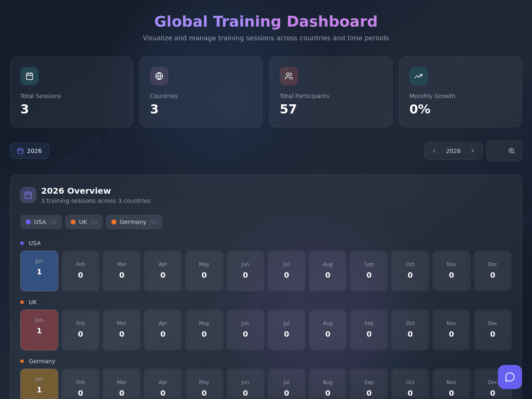This screenshot has width=532, height=399.
Task: Select Germany June month cell
Action: point(245,384)
